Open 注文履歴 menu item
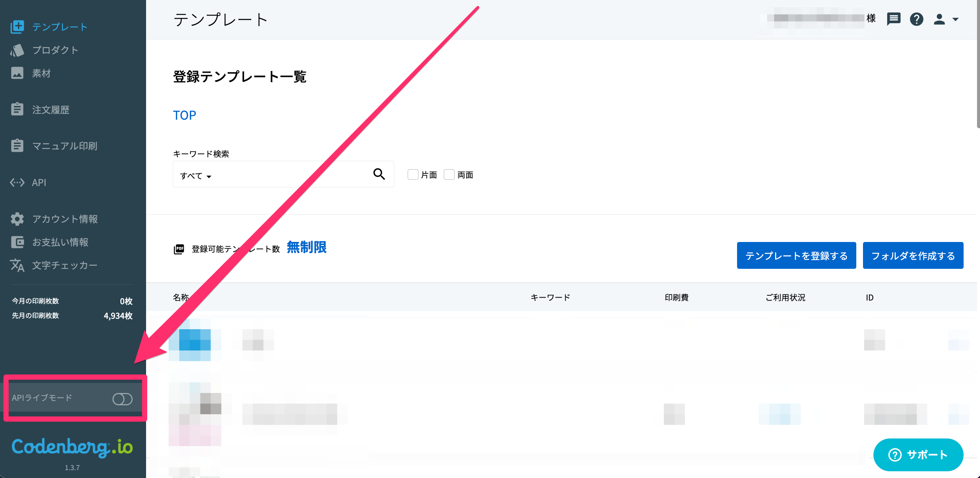The width and height of the screenshot is (980, 478). [51, 110]
